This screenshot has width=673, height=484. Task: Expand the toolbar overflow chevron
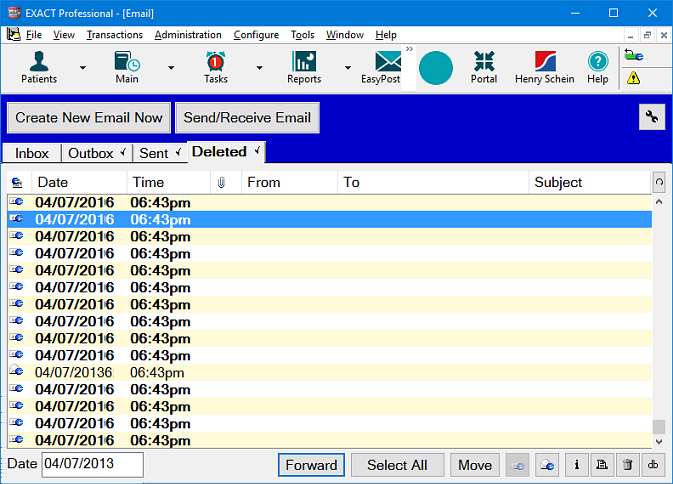point(409,49)
